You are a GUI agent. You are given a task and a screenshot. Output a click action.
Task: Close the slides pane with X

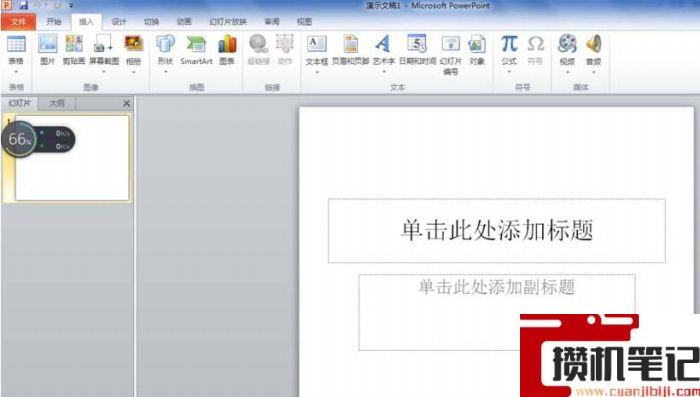click(x=126, y=104)
